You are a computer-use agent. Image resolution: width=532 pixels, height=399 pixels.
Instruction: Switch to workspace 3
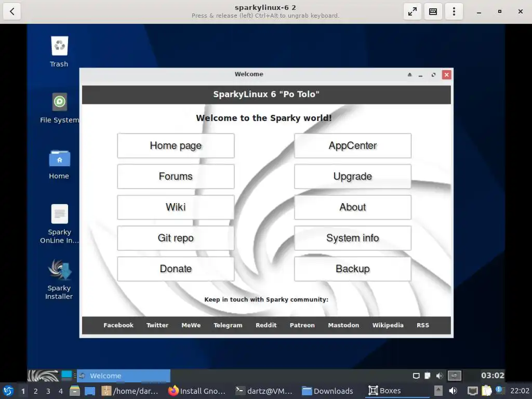pos(48,391)
